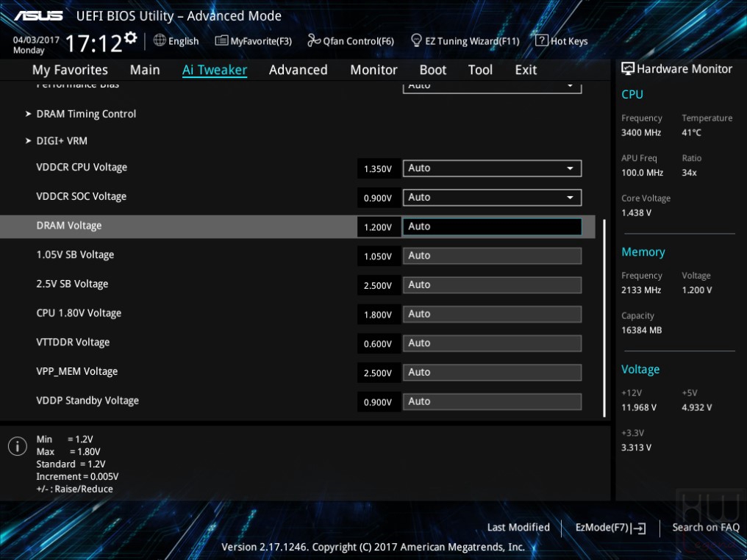
Task: Click the VDDP Standby Voltage field
Action: 492,401
